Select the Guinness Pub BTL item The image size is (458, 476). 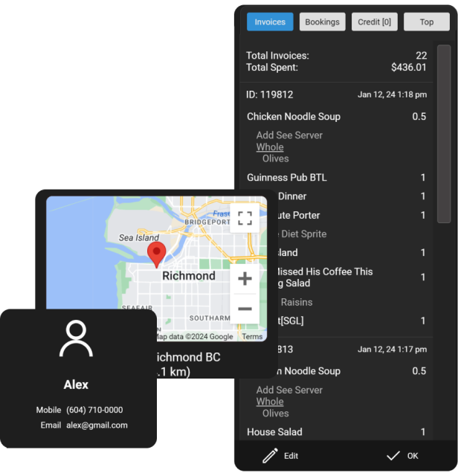click(287, 178)
